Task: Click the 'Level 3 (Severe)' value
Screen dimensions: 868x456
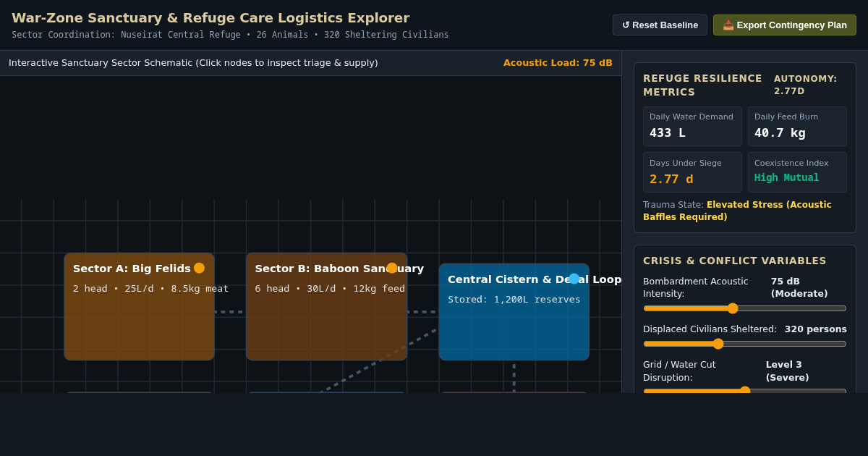Action: pos(788,371)
